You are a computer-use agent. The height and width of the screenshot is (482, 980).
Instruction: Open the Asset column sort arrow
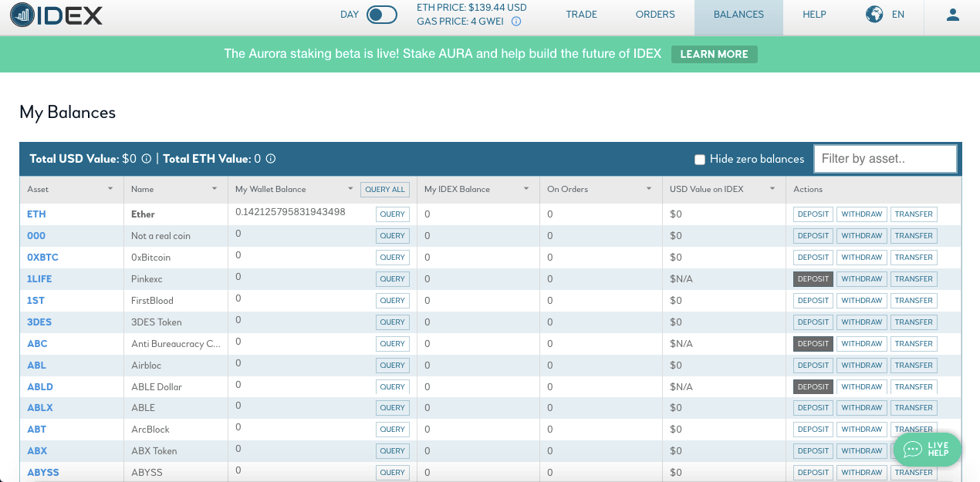(x=110, y=189)
